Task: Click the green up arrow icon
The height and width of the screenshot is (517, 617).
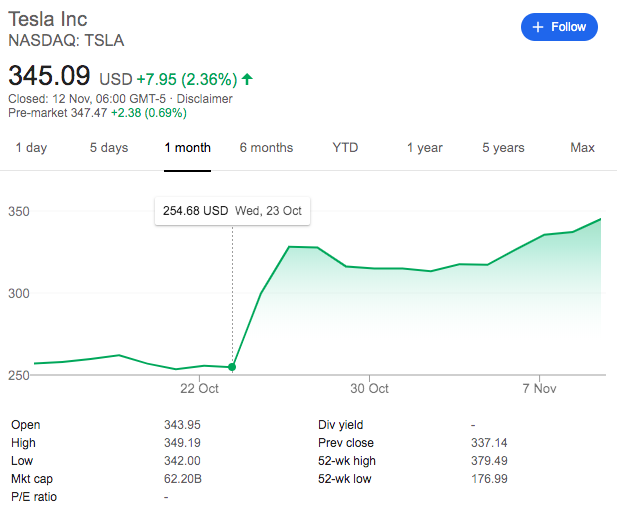Action: click(x=247, y=79)
